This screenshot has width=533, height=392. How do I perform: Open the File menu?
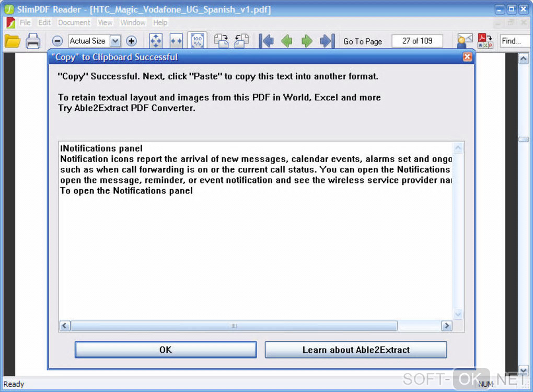click(25, 22)
